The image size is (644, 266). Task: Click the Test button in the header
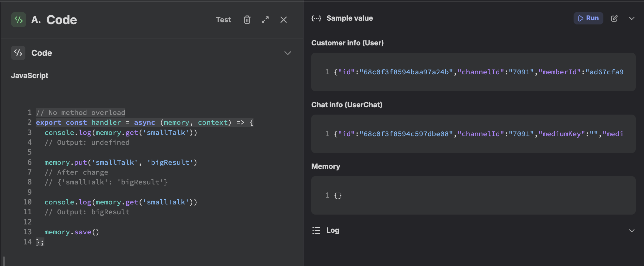(223, 20)
